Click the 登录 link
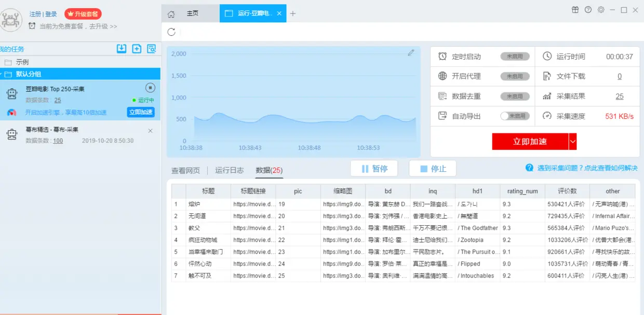The height and width of the screenshot is (315, 644). click(51, 14)
